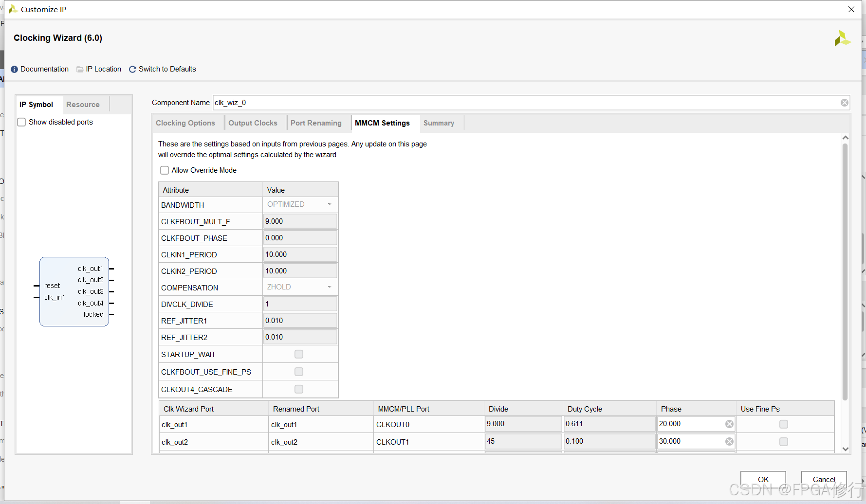Open the BANDWIDTH OPTIMIZED dropdown
Screen dimensions: 866x504
(300, 204)
